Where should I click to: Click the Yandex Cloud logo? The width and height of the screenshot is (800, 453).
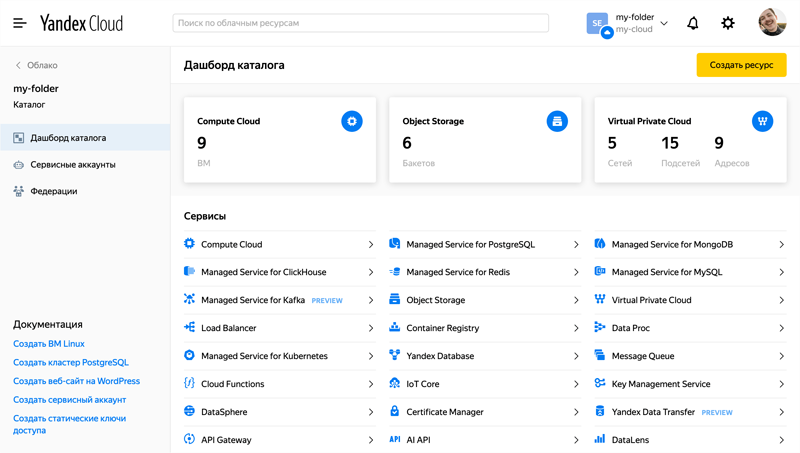point(82,23)
